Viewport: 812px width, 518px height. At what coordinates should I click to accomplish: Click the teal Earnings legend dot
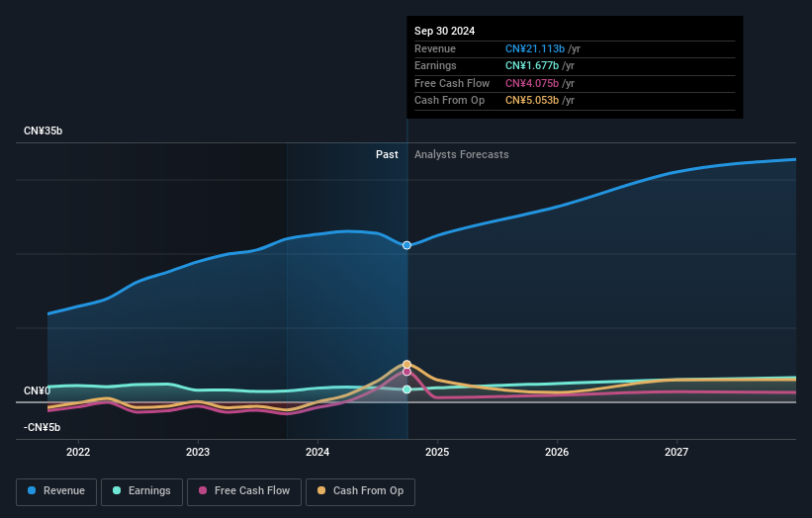tap(117, 490)
